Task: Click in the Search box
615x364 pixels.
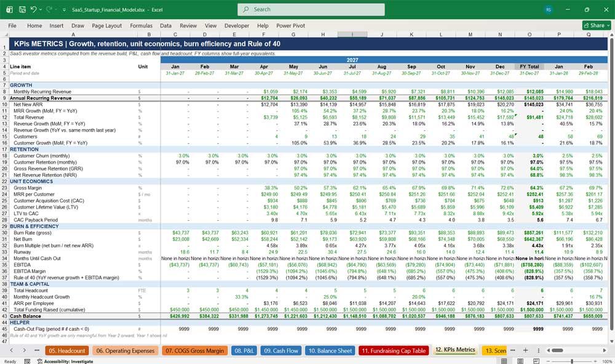Action: click(311, 9)
